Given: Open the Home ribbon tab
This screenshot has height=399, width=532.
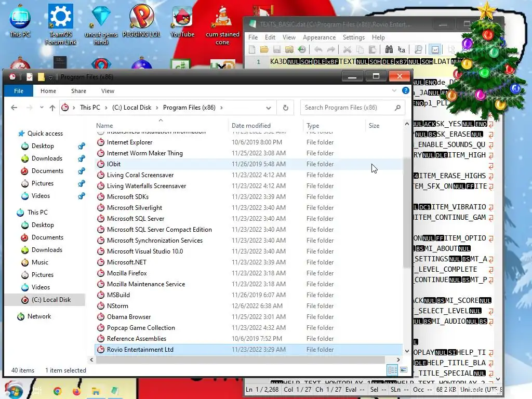Looking at the screenshot, I should 48,91.
